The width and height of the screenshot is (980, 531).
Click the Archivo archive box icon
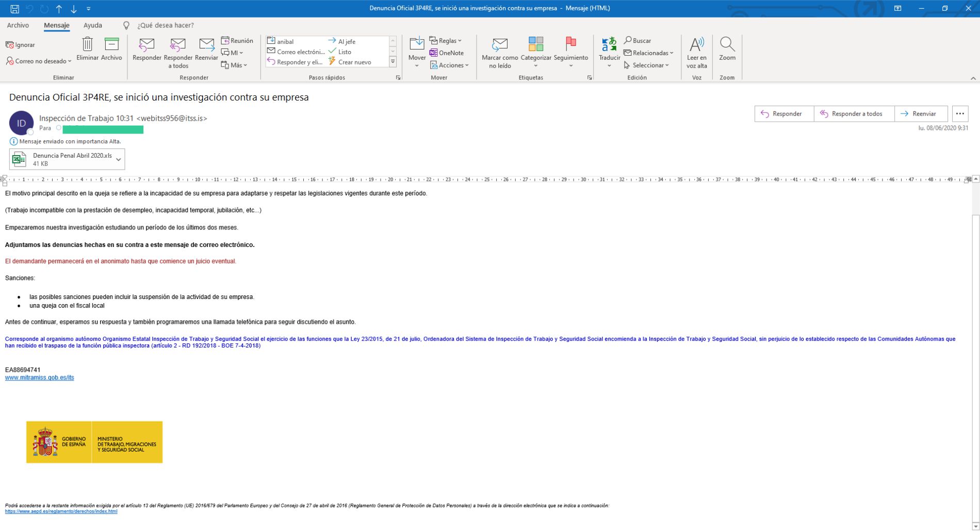click(111, 45)
